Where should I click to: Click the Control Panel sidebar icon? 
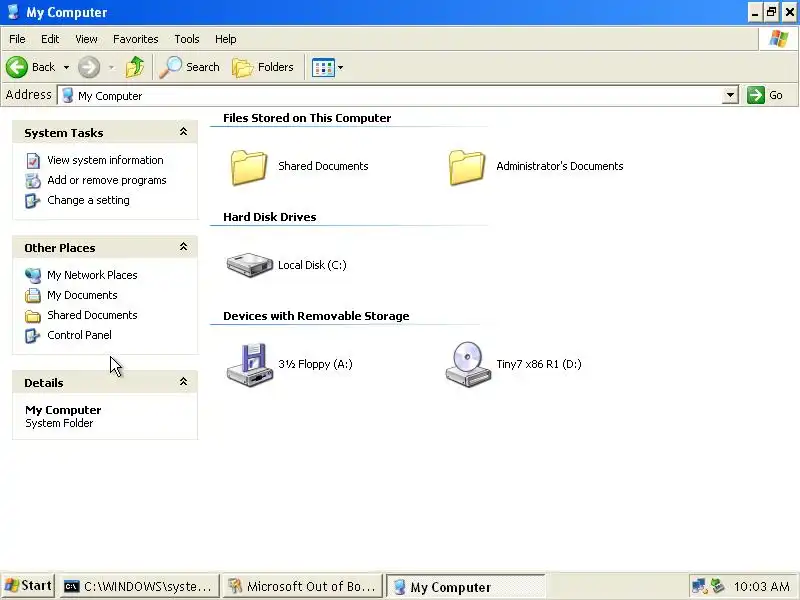pyautogui.click(x=33, y=335)
